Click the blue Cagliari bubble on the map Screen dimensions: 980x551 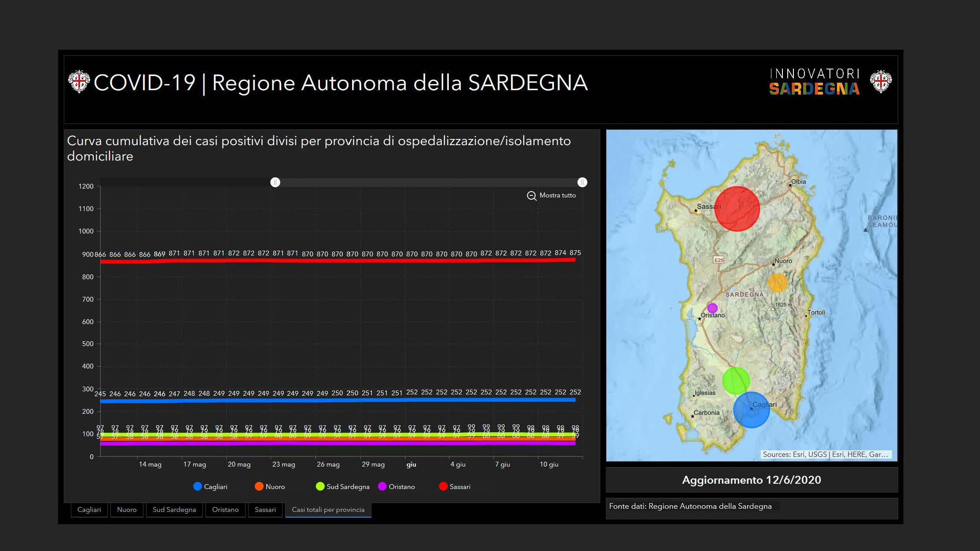[752, 410]
